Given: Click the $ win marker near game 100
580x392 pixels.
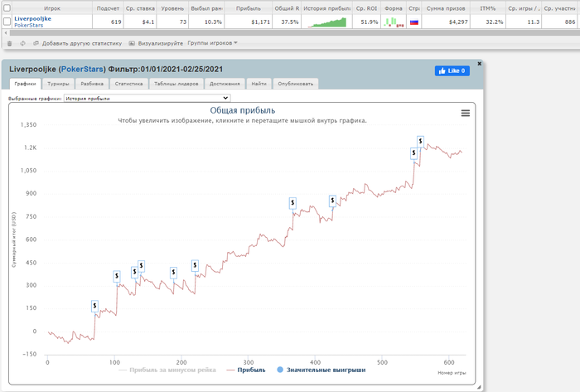Looking at the screenshot, I should click(117, 276).
